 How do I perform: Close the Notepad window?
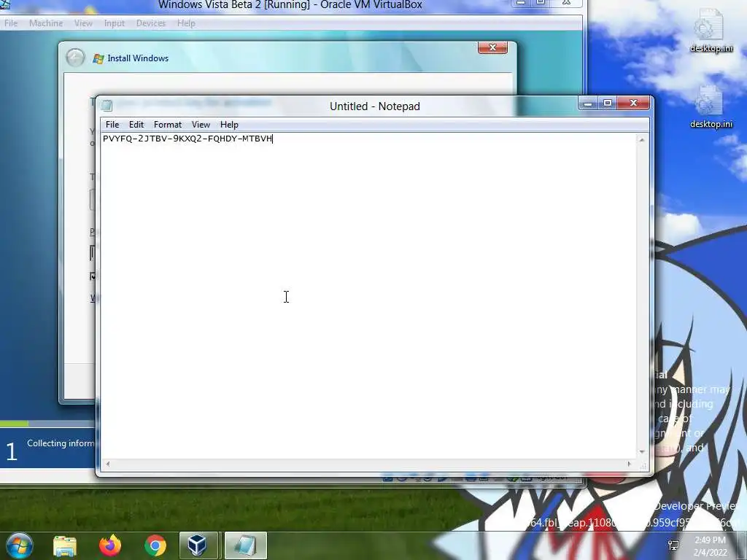(x=633, y=103)
